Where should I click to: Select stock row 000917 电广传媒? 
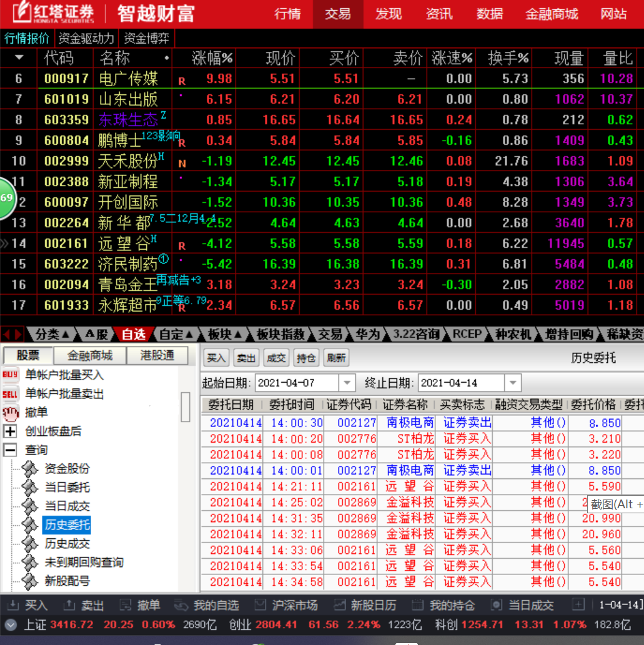tap(322, 78)
